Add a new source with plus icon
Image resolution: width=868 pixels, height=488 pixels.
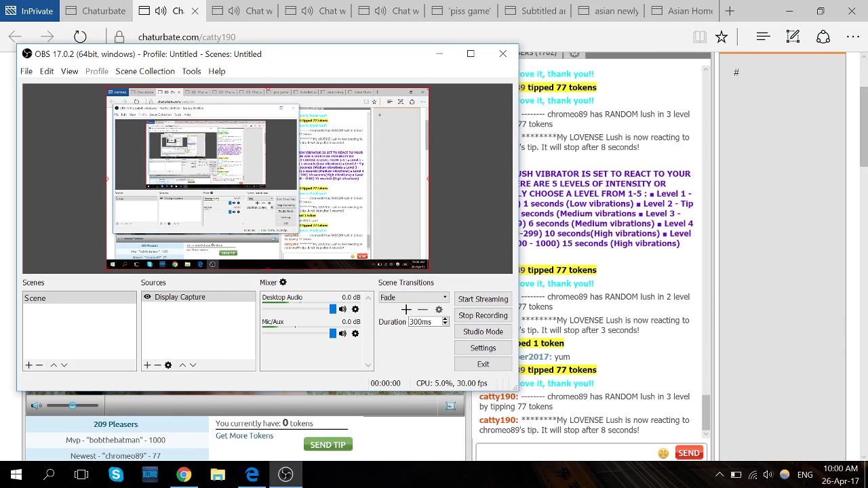pyautogui.click(x=147, y=365)
